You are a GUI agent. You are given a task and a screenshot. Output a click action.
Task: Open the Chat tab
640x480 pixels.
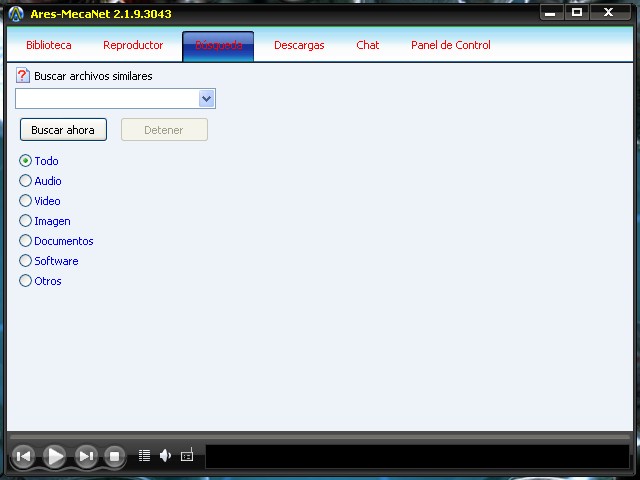368,45
